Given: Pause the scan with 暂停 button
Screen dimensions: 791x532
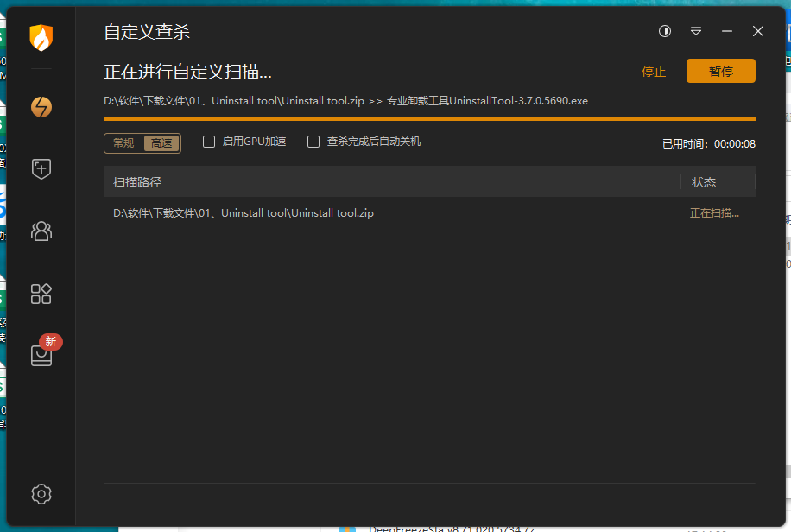Looking at the screenshot, I should point(720,71).
